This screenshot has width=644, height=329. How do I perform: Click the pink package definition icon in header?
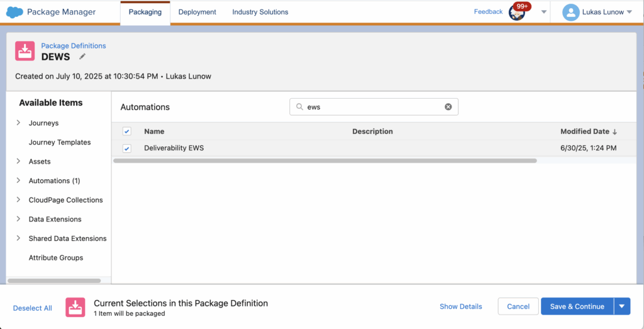(x=25, y=51)
